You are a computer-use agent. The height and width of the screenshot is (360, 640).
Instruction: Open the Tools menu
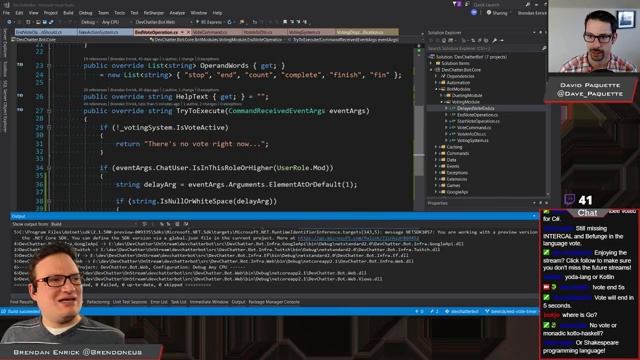(120, 13)
